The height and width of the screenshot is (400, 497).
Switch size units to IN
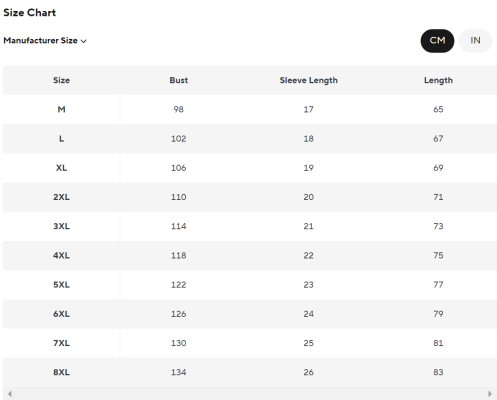click(475, 41)
